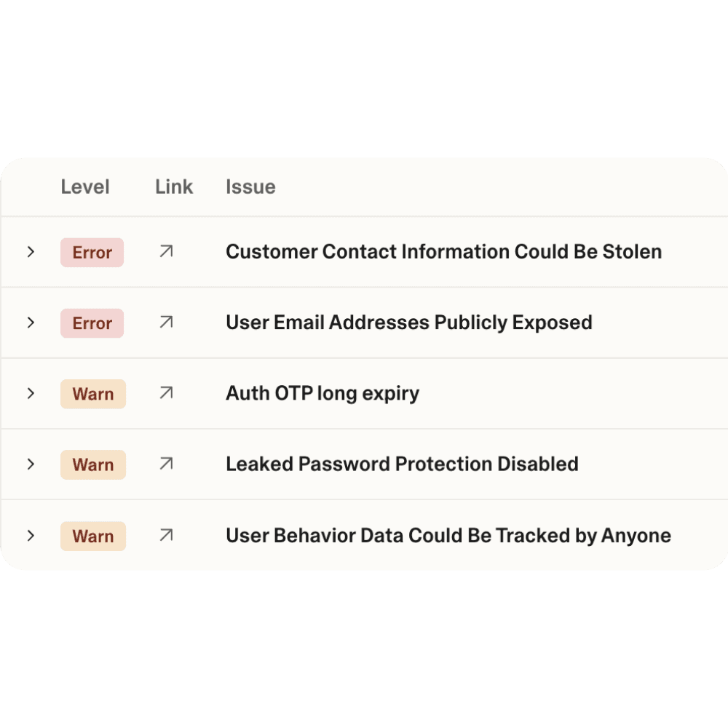Click the Warn badge next to Auth OTP
Image resolution: width=728 pixels, height=728 pixels.
coord(92,393)
